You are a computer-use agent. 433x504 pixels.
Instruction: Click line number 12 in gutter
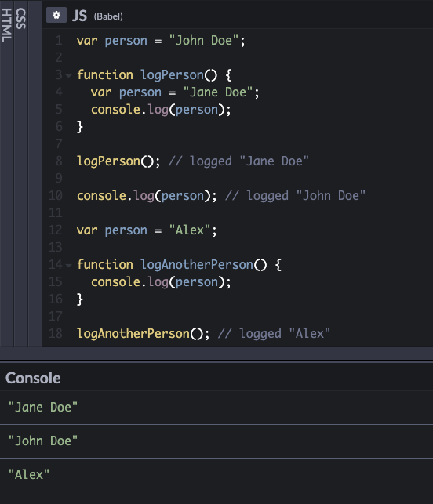tap(56, 230)
